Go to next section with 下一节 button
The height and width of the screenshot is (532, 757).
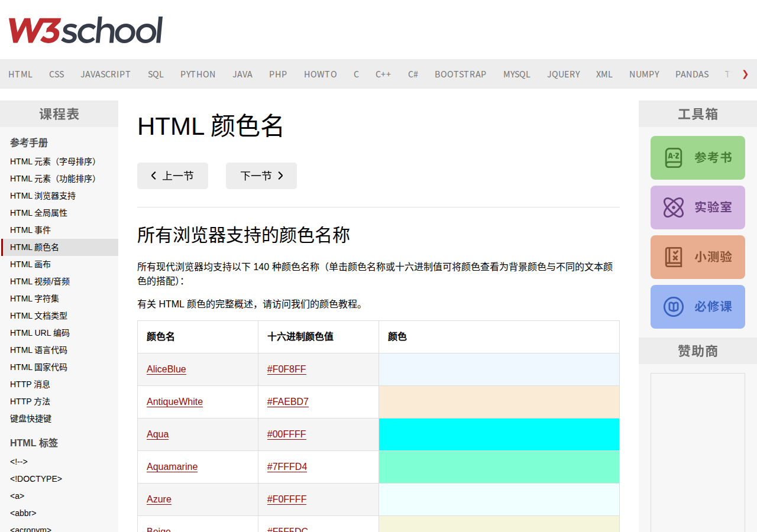(261, 176)
